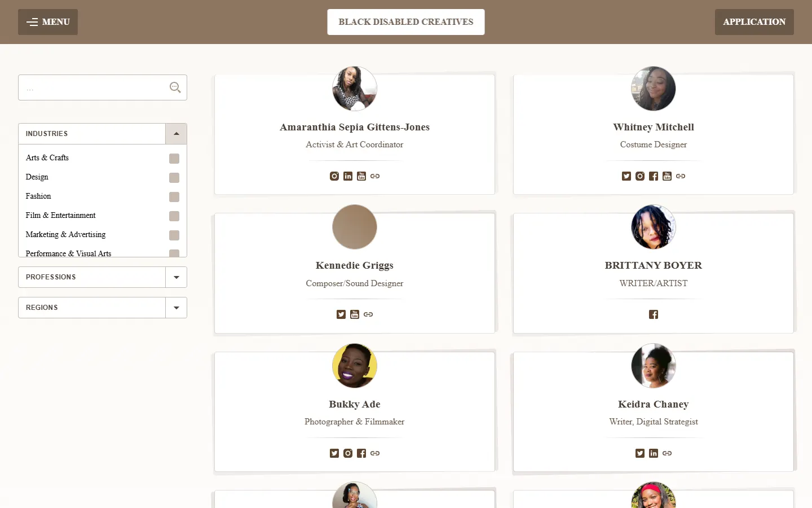Expand the Professions dropdown

[176, 277]
